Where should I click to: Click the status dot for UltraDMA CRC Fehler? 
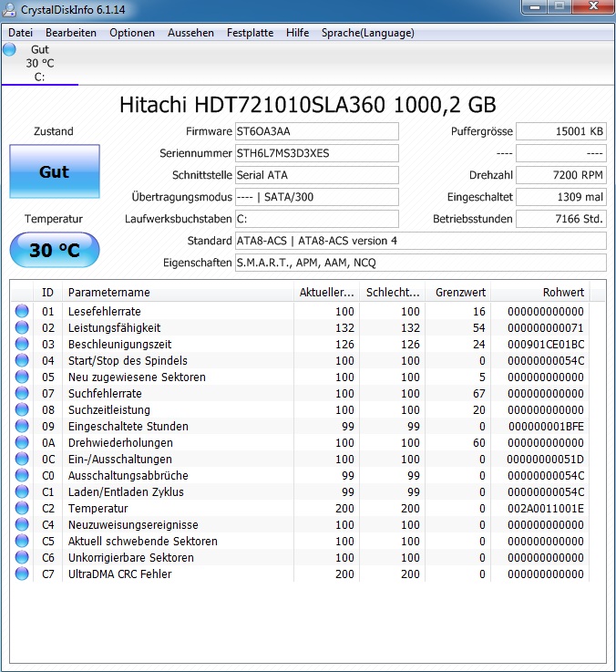point(22,574)
